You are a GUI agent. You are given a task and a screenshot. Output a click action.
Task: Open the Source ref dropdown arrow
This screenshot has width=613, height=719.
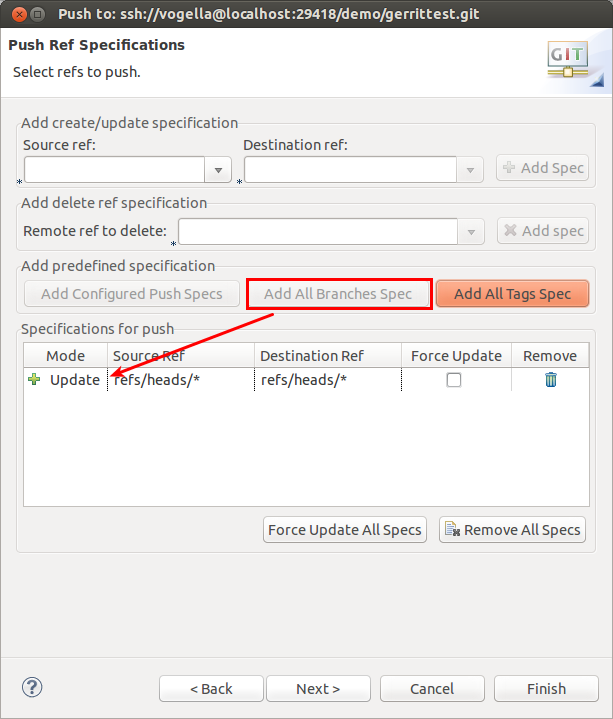coord(218,170)
